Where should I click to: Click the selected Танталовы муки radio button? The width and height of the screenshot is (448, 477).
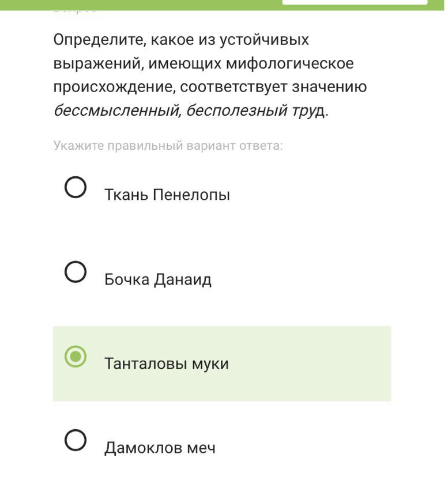pyautogui.click(x=76, y=357)
